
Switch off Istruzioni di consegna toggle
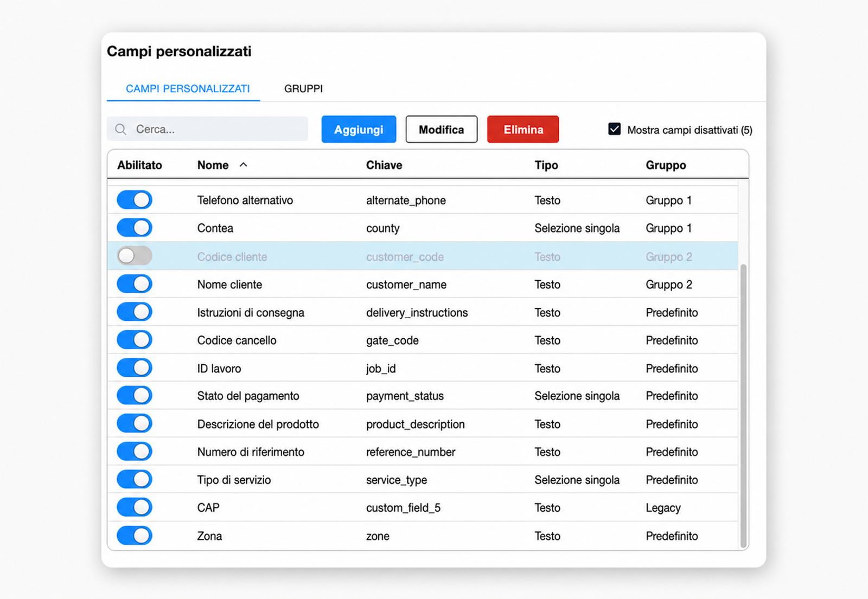click(x=135, y=312)
